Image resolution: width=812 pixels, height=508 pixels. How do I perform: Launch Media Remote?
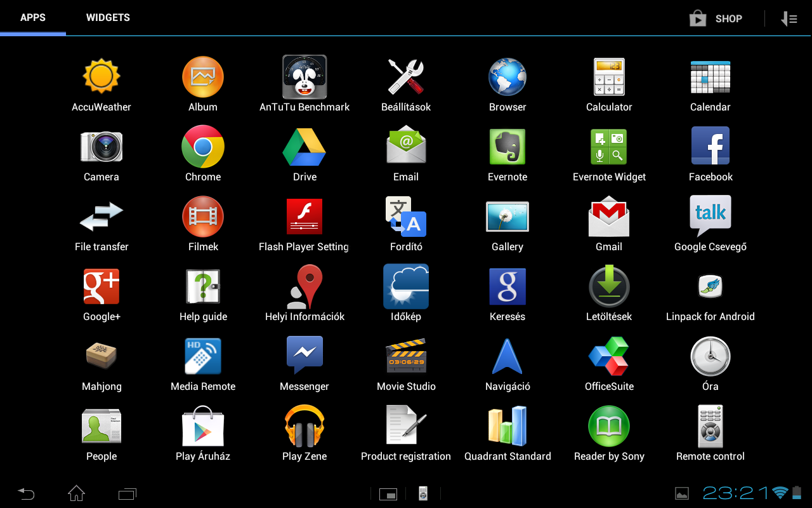pyautogui.click(x=203, y=364)
